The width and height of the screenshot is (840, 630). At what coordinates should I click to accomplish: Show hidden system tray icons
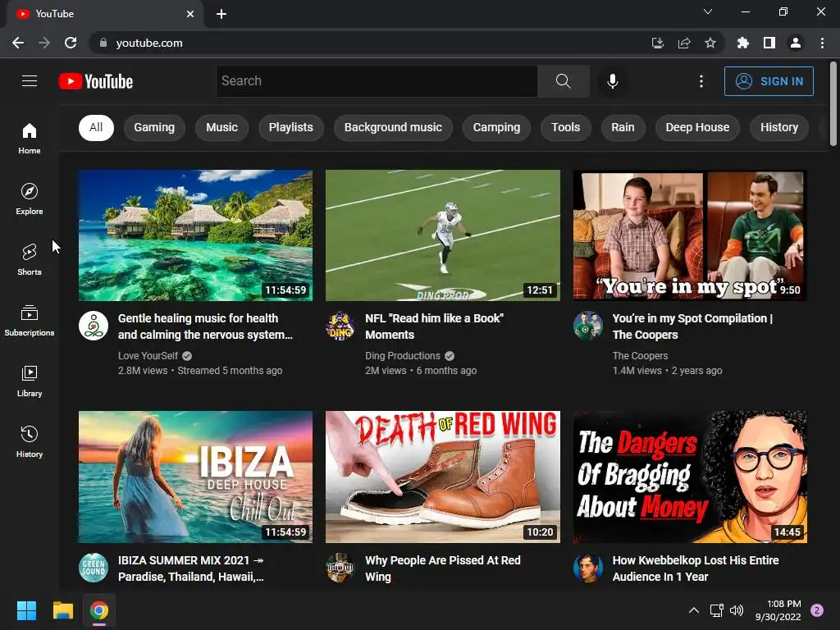pyautogui.click(x=694, y=610)
